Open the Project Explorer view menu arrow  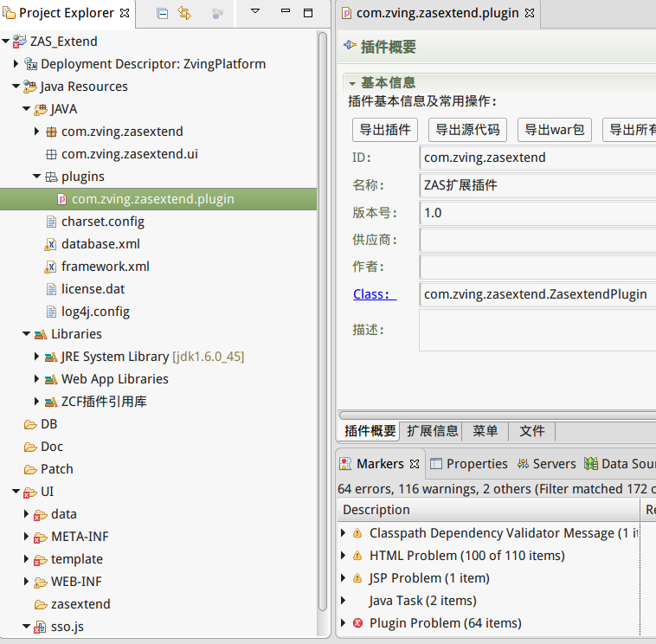click(254, 12)
